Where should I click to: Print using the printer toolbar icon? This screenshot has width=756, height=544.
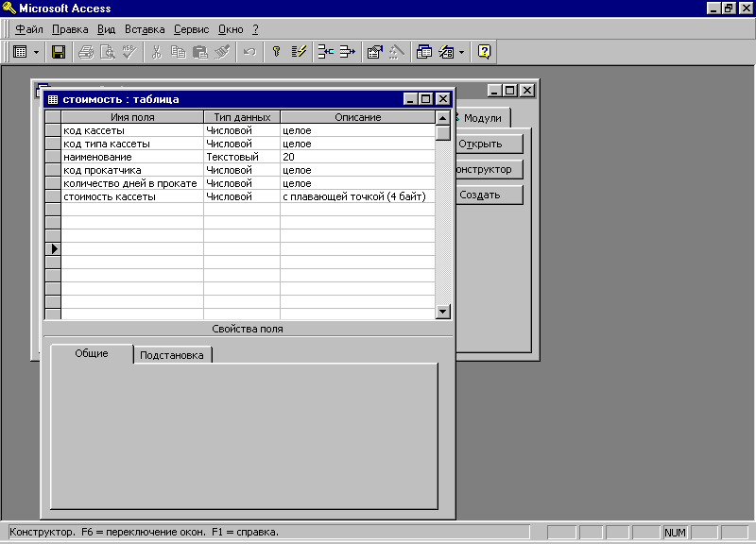coord(86,52)
